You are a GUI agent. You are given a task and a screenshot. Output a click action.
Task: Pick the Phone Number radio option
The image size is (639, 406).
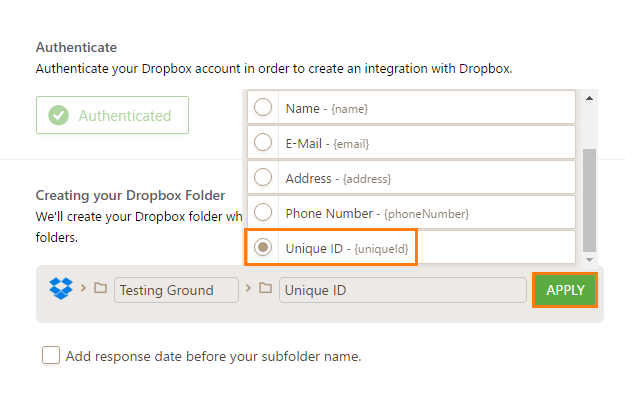point(263,212)
